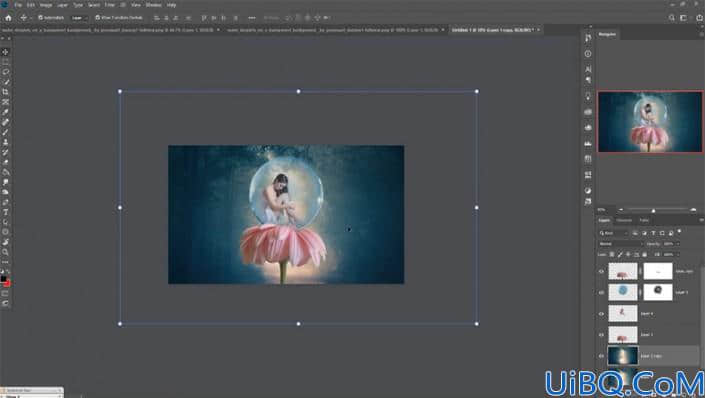Viewport: 705px width, 398px height.
Task: Toggle Show Transform Controls checkbox
Action: pyautogui.click(x=98, y=18)
